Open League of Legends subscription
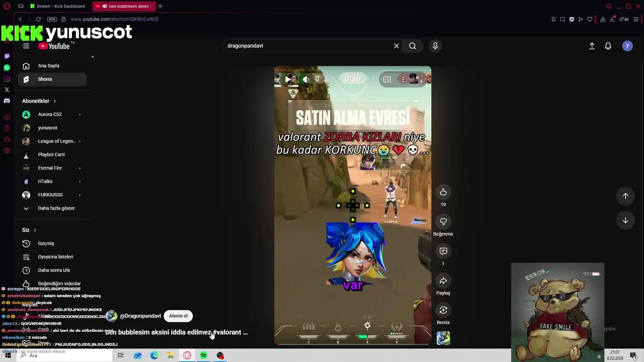The height and width of the screenshot is (362, 644). [x=52, y=141]
